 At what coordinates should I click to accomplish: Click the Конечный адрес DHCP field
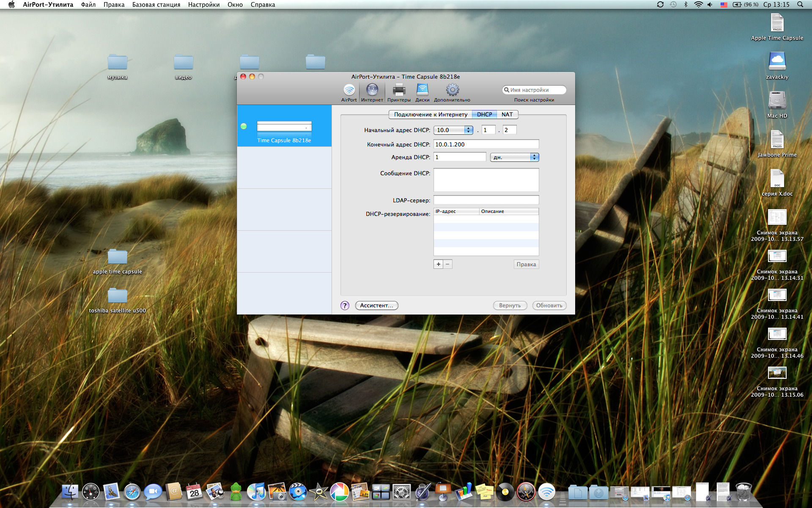pyautogui.click(x=486, y=144)
